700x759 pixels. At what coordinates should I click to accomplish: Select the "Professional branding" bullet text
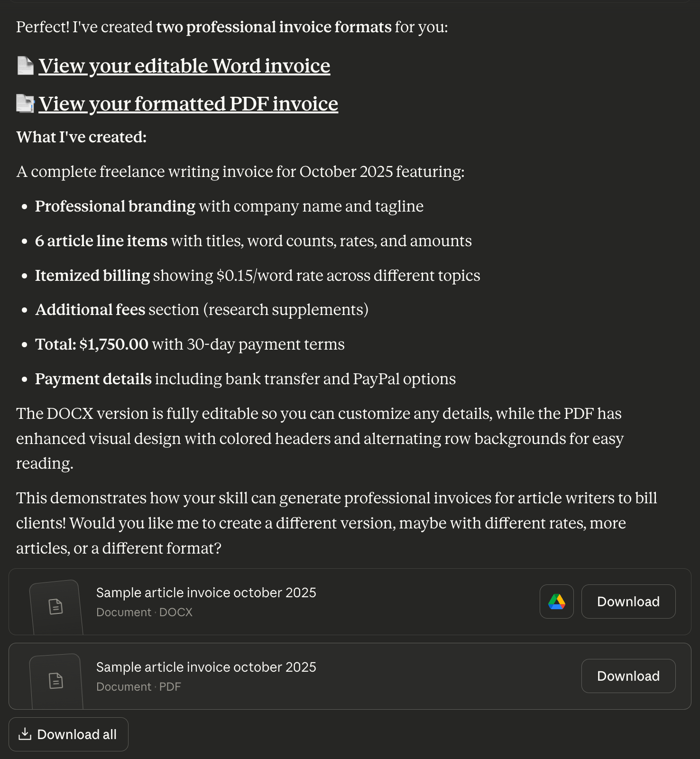pos(115,206)
